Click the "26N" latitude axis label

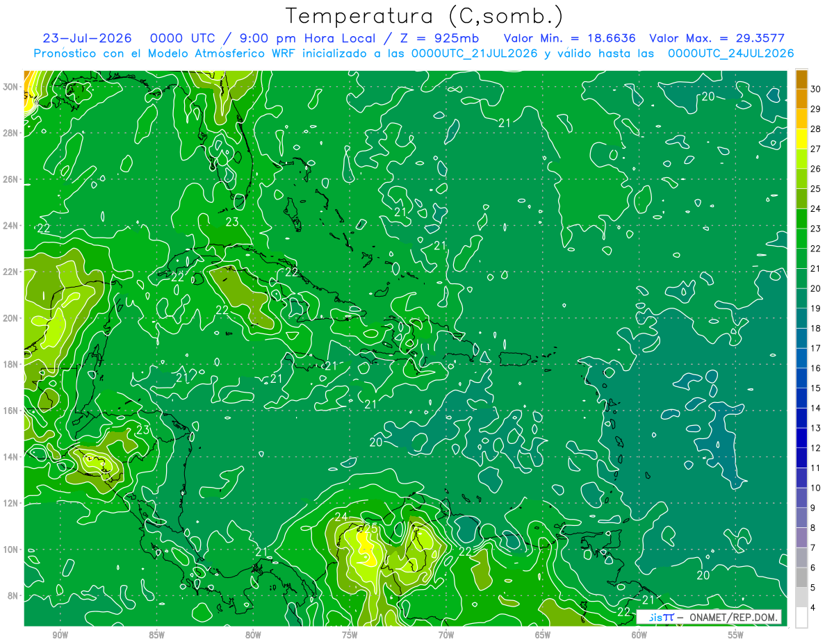pos(10,179)
